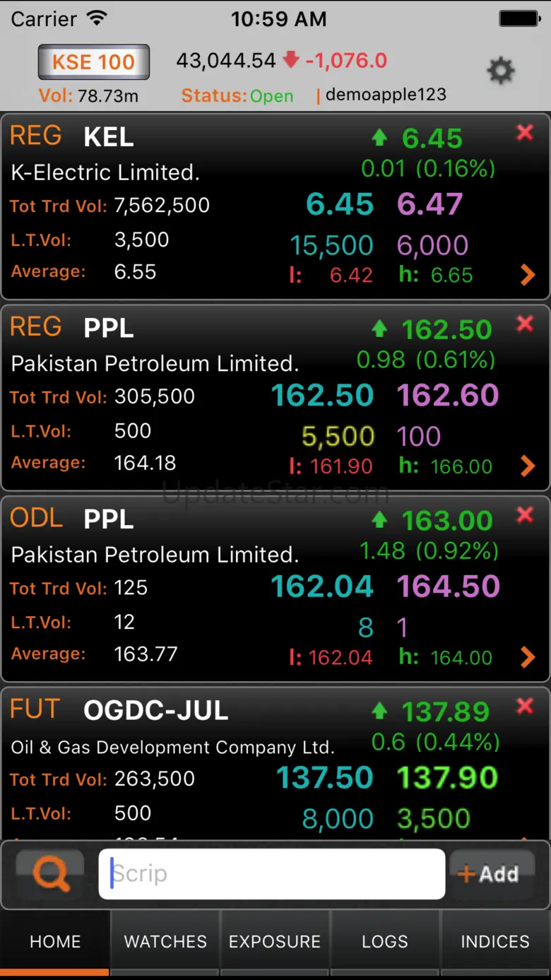Open the EXPOSURE tab
551x980 pixels.
coord(275,942)
